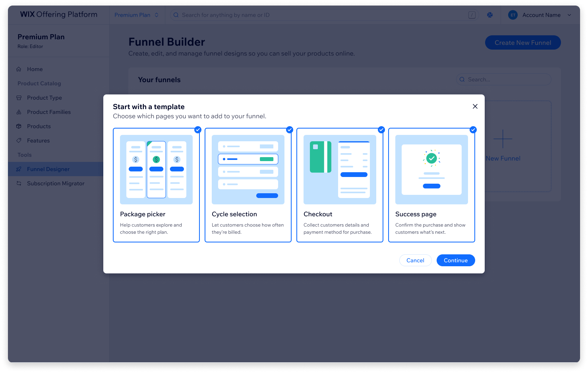Close the template dialog with X
This screenshot has width=588, height=373.
click(x=475, y=106)
